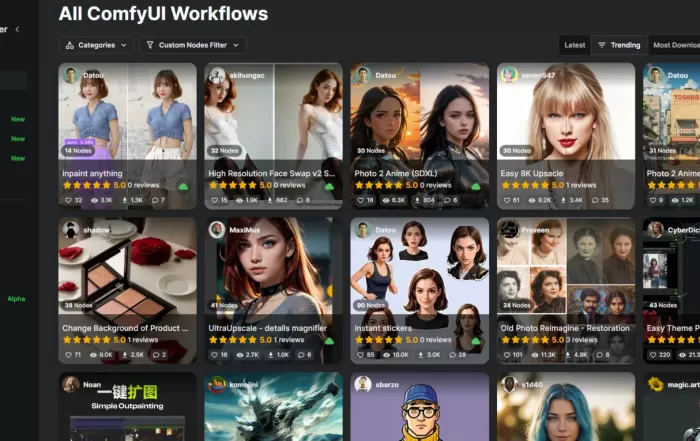Viewport: 700px width, 441px height.
Task: Like the Old Photo Reimagine workflow
Action: [507, 355]
